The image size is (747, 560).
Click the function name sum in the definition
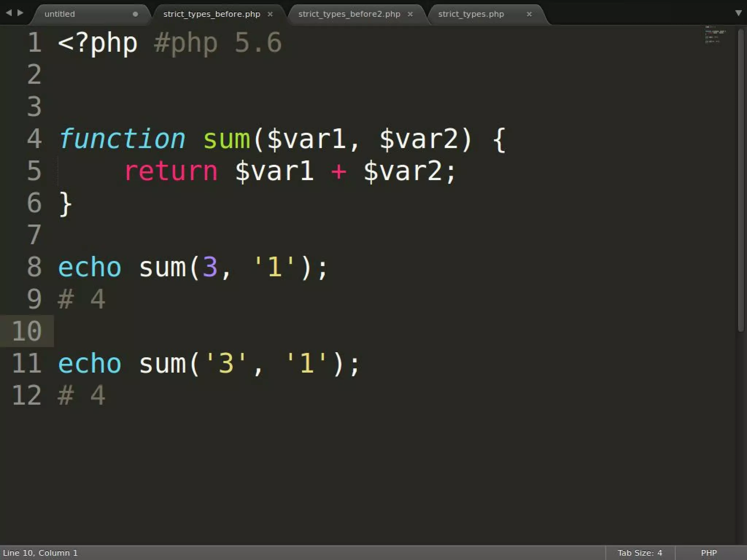pos(227,139)
